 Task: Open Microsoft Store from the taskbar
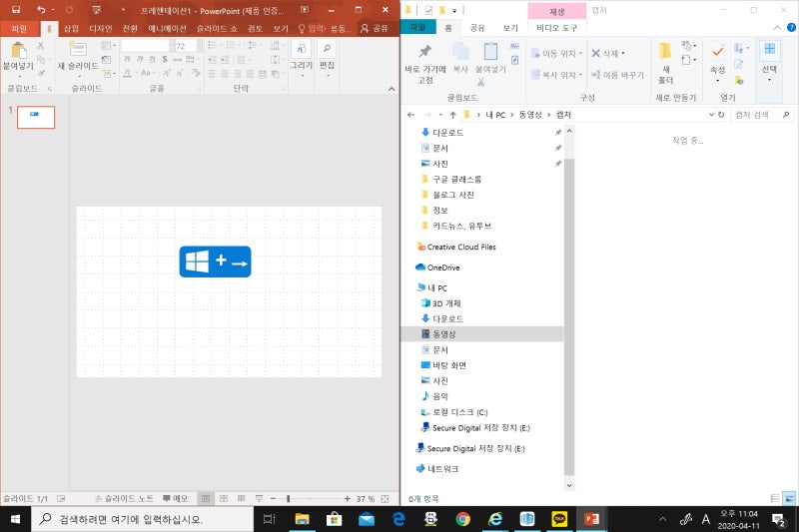(335, 519)
